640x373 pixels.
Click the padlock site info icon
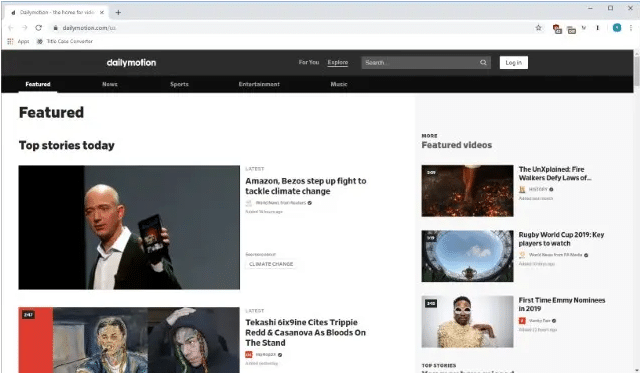(x=55, y=28)
